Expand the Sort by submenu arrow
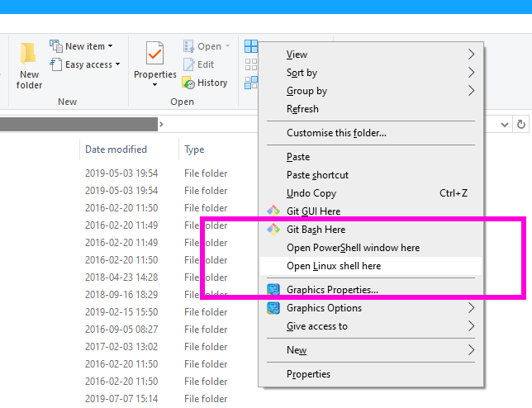This screenshot has height=408, width=532. pyautogui.click(x=471, y=72)
